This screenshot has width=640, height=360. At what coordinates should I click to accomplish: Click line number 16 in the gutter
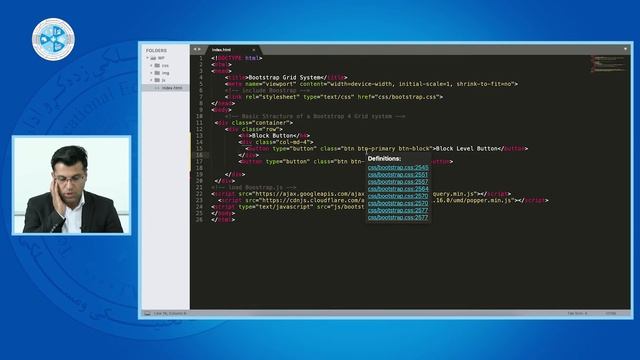[199, 155]
